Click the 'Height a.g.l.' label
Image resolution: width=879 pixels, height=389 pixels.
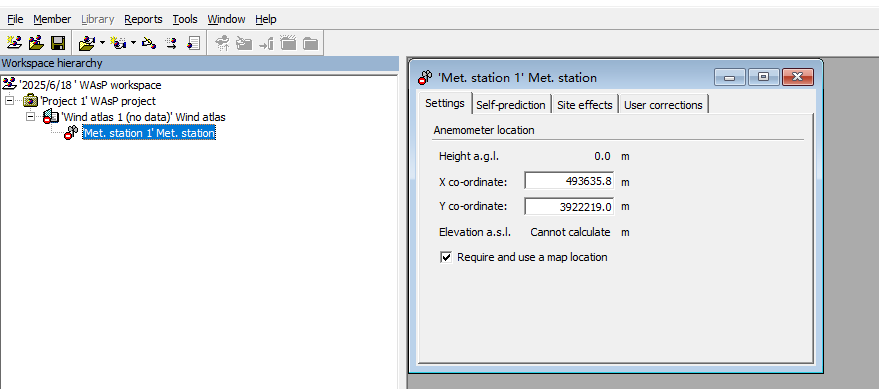coord(469,156)
